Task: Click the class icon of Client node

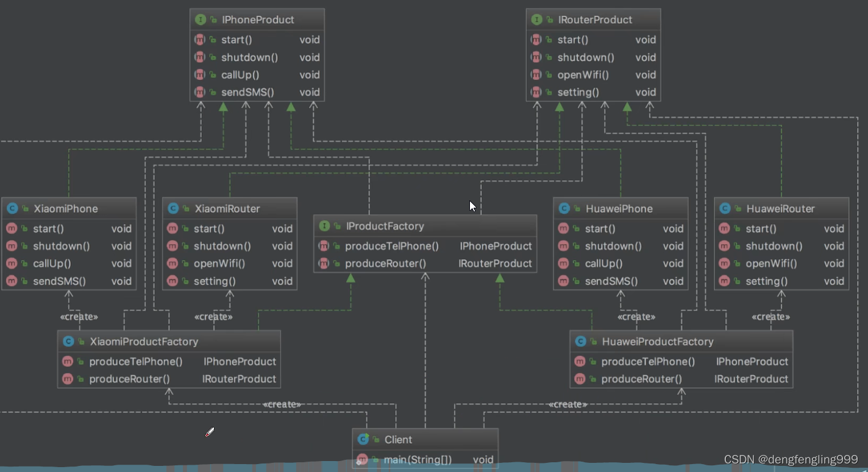Action: (x=363, y=440)
